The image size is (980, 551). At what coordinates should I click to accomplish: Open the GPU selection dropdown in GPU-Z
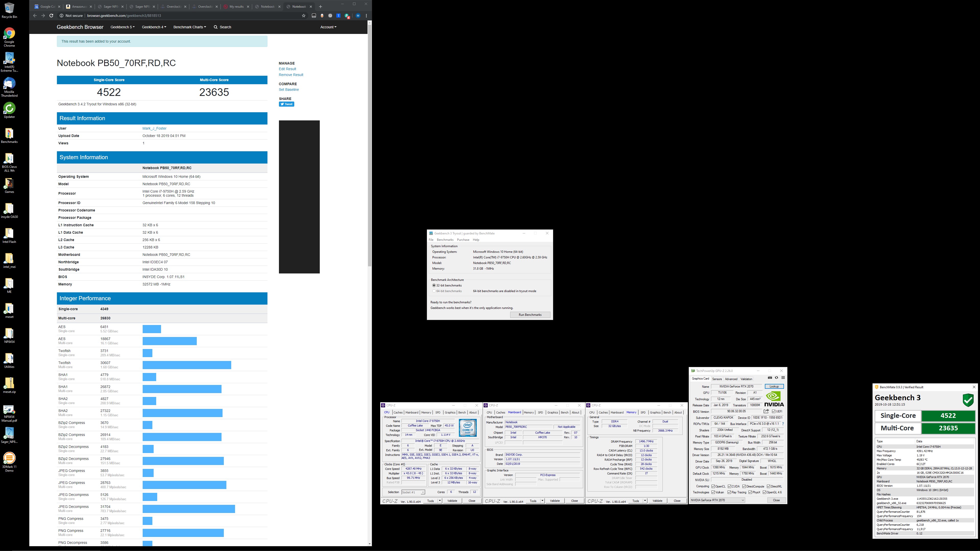click(717, 500)
